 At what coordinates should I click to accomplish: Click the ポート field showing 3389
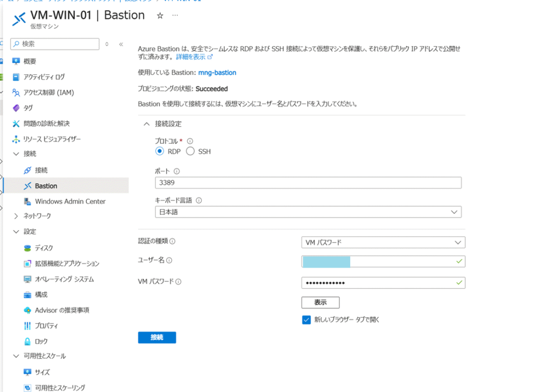[x=308, y=183]
